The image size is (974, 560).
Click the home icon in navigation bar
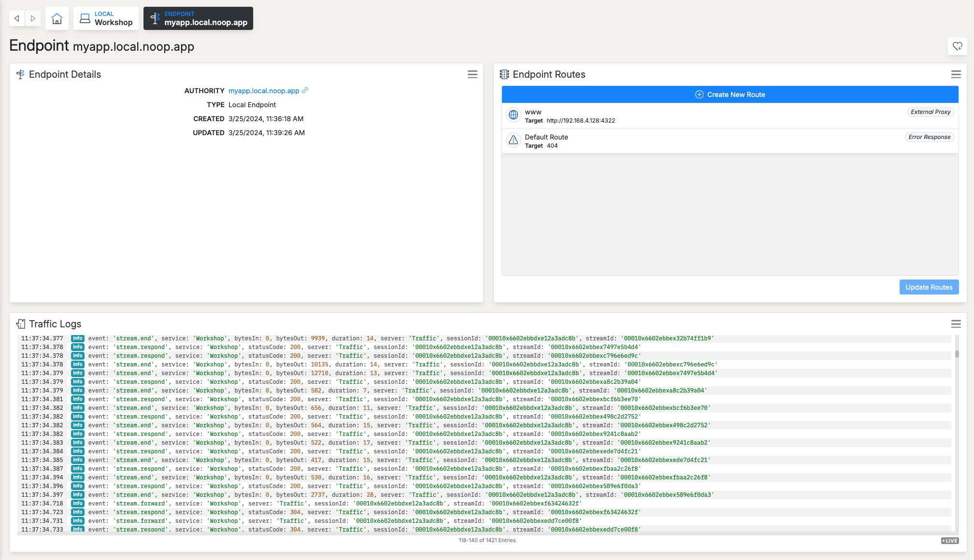pos(57,18)
